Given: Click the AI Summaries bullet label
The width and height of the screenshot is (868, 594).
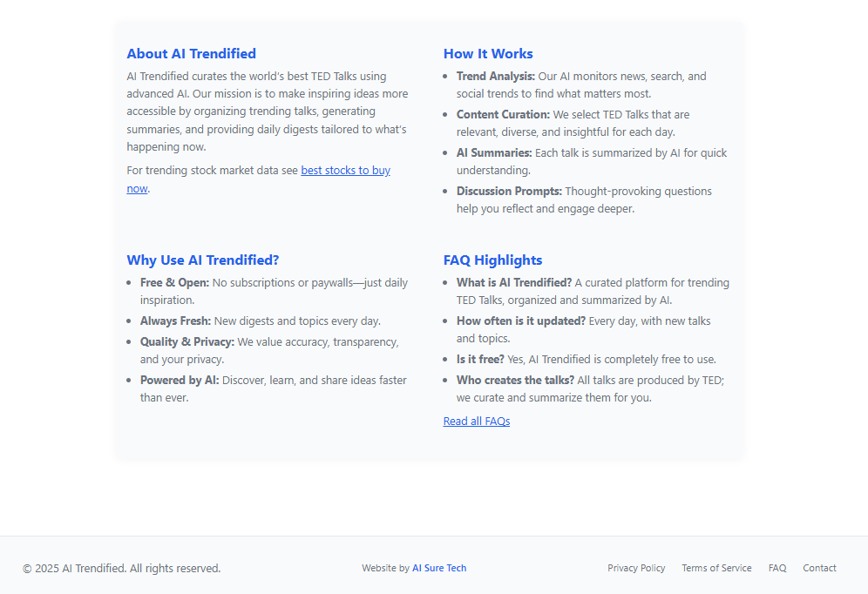Looking at the screenshot, I should tap(493, 153).
